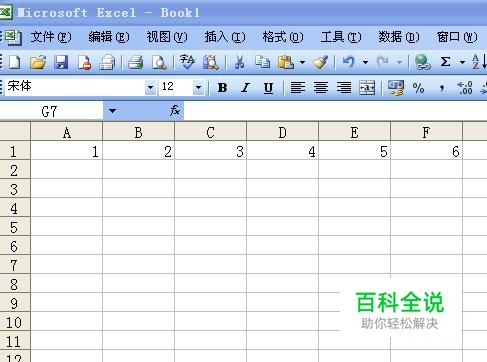Open the Research binoculars icon
The height and width of the screenshot is (362, 487).
coord(211,62)
